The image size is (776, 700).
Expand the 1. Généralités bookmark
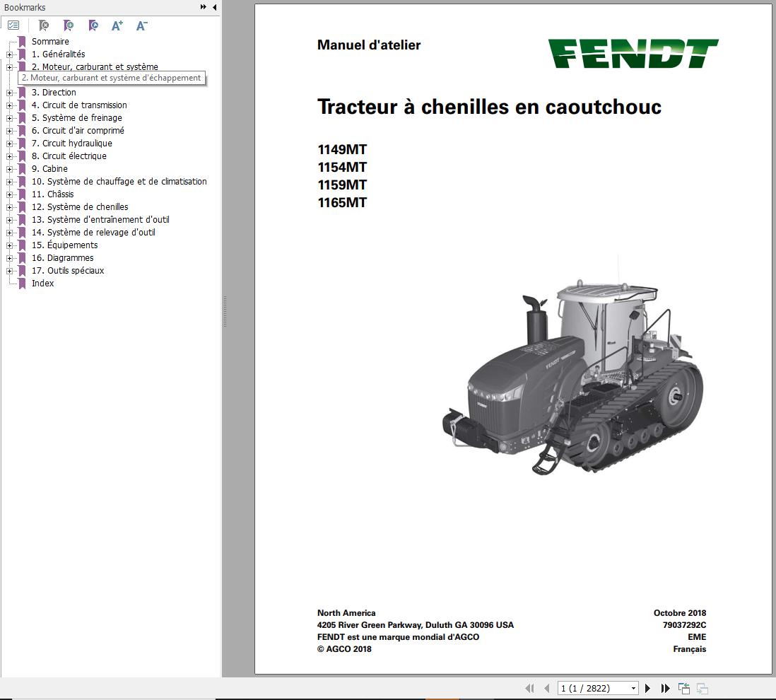point(9,55)
